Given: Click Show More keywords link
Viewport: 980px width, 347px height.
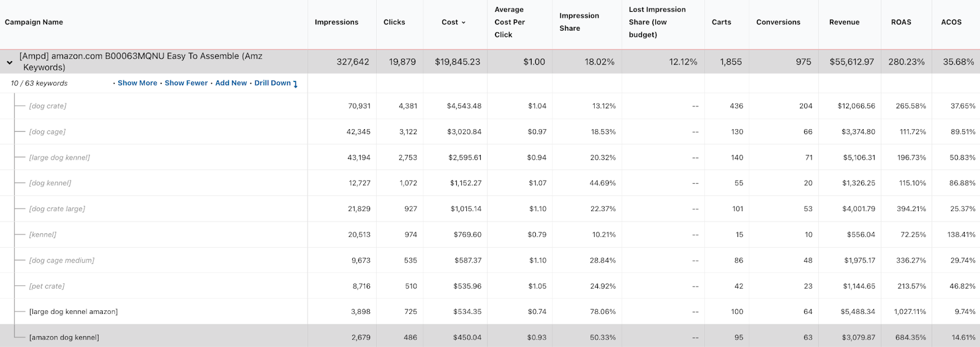Looking at the screenshot, I should click(x=137, y=83).
